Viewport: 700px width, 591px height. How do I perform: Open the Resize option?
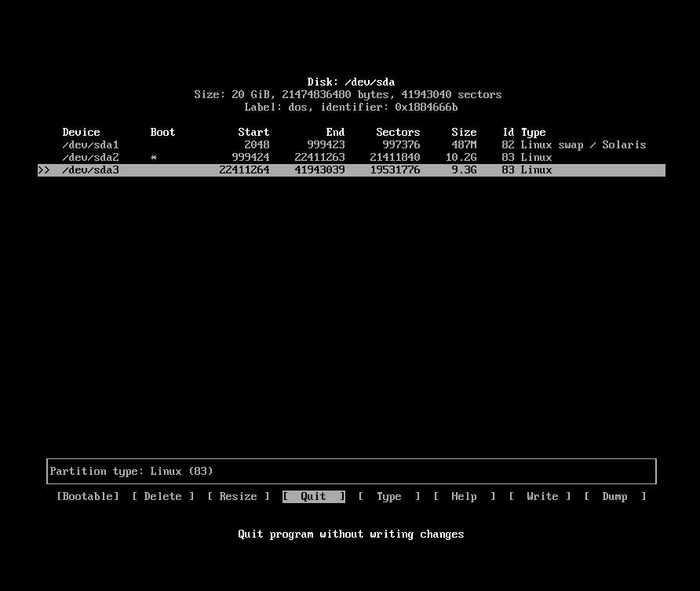pyautogui.click(x=238, y=496)
